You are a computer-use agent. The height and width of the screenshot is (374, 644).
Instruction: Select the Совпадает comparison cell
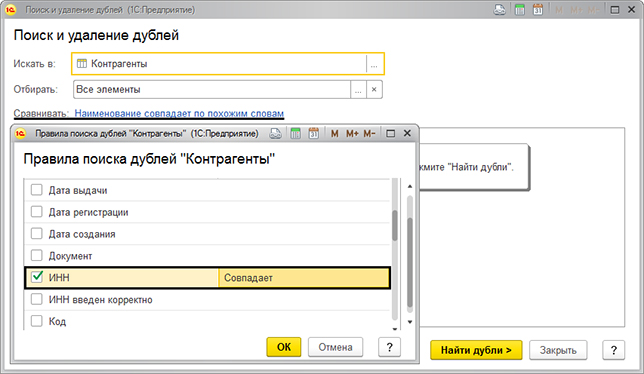click(x=304, y=278)
